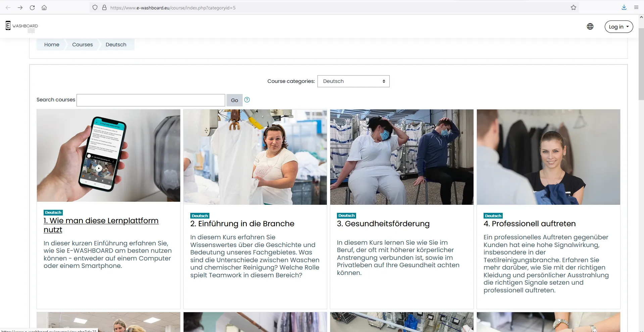This screenshot has height=332, width=644.
Task: Open the language globe selector
Action: click(590, 27)
